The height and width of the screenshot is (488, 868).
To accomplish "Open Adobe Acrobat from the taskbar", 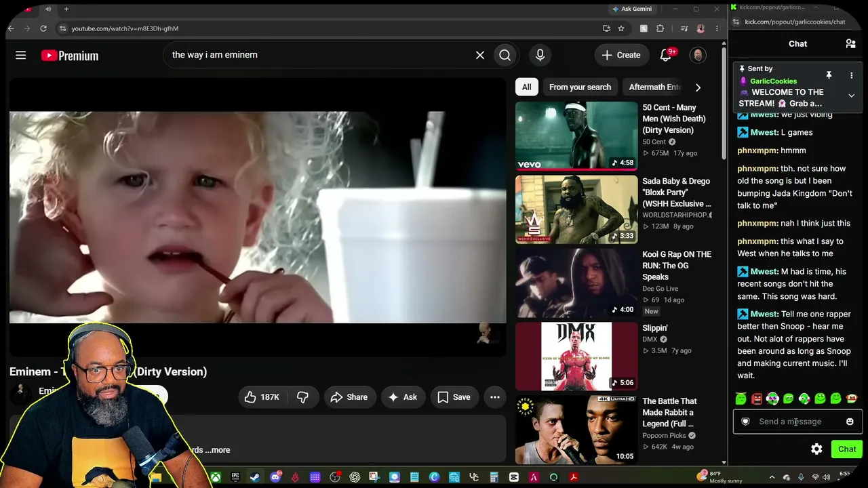I will click(574, 477).
